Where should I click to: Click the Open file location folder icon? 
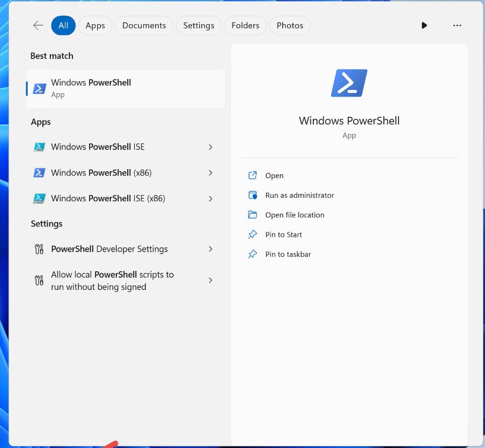(x=253, y=215)
